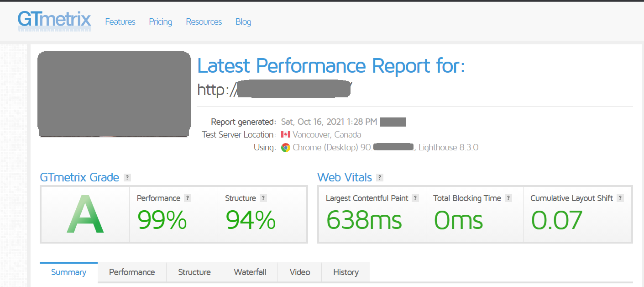Click the Total Blocking Time label
644x287 pixels.
coord(467,198)
